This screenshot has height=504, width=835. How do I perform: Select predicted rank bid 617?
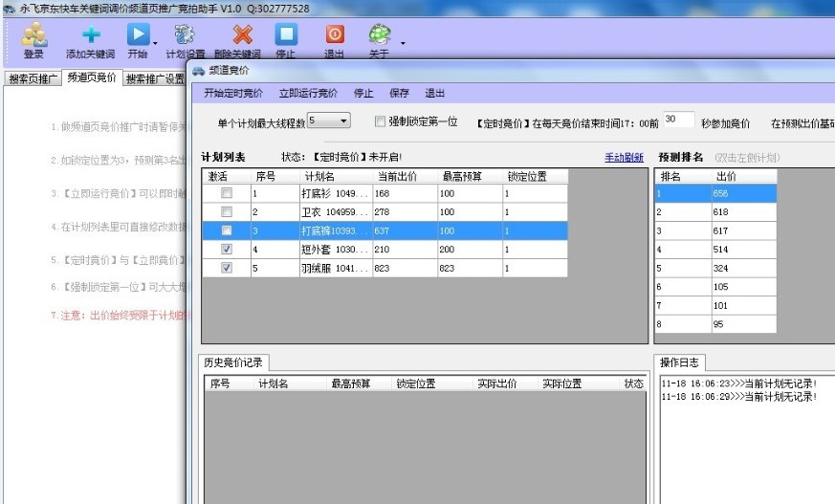(743, 230)
